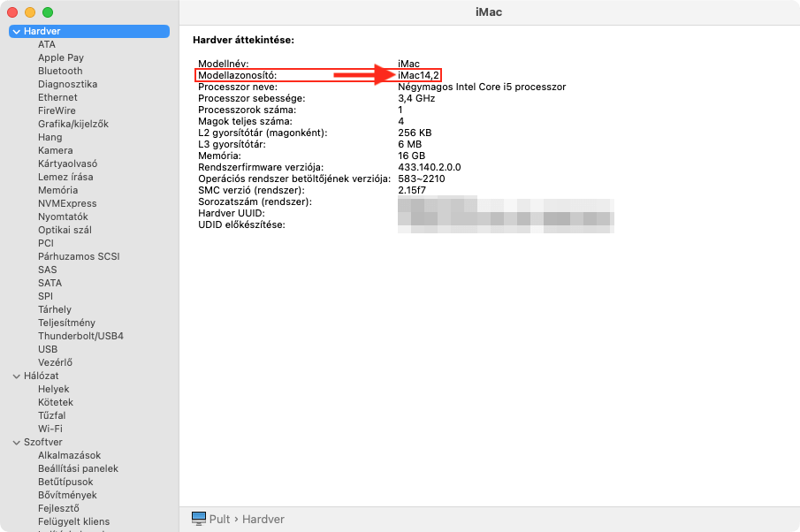Collapse the Hálózat section chevron
The width and height of the screenshot is (800, 532).
(17, 376)
